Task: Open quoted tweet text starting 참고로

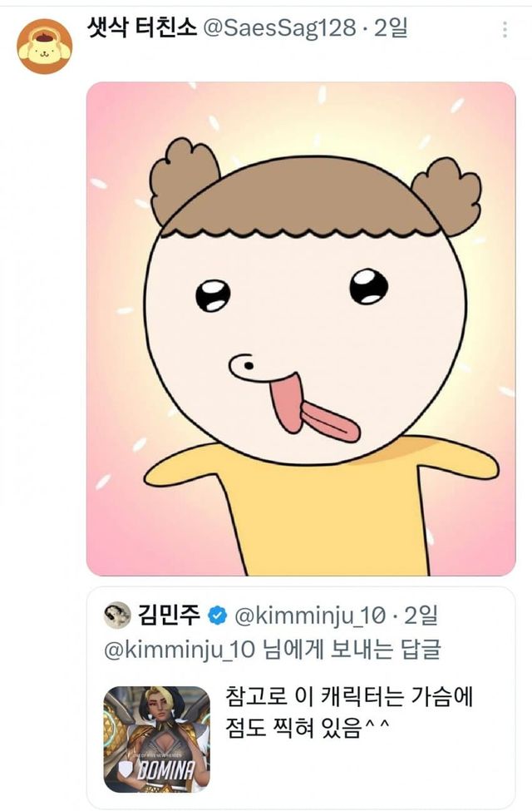Action: (x=348, y=696)
